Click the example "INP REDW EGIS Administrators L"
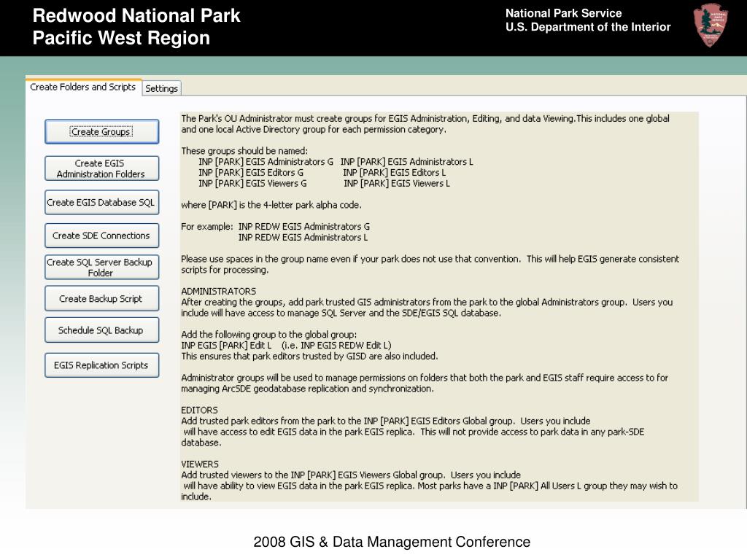The height and width of the screenshot is (560, 747). tap(303, 237)
